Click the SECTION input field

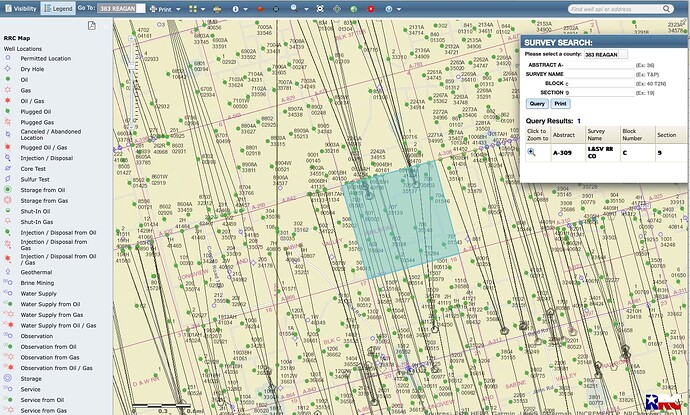click(599, 92)
